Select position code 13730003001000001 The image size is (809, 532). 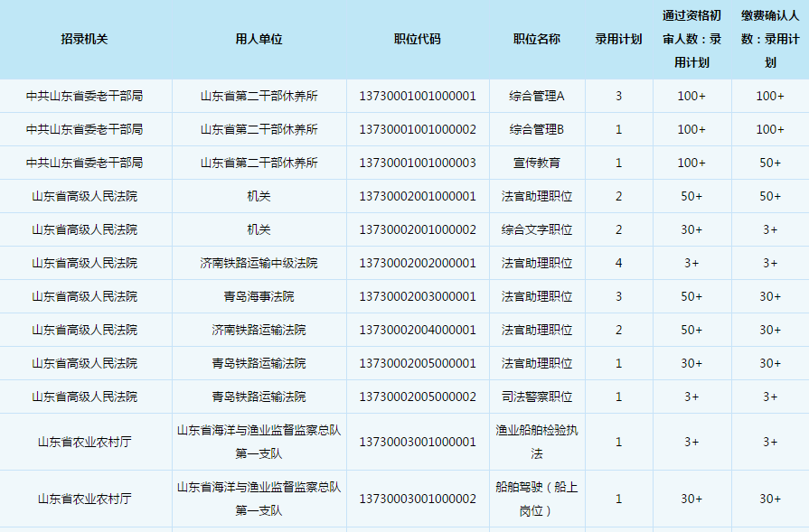(x=418, y=443)
